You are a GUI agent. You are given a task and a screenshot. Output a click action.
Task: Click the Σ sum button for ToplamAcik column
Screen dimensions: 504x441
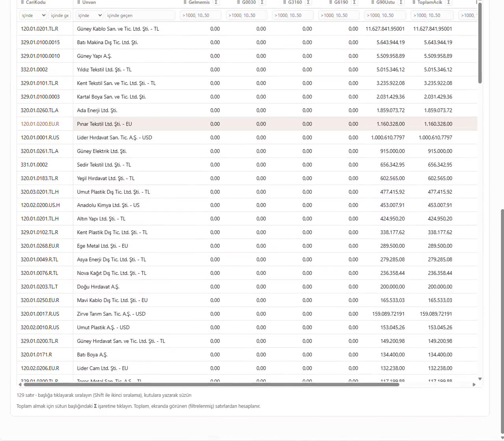(x=448, y=2)
